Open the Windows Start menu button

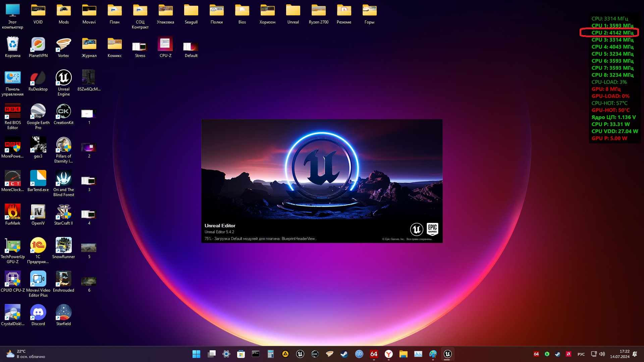tap(196, 354)
